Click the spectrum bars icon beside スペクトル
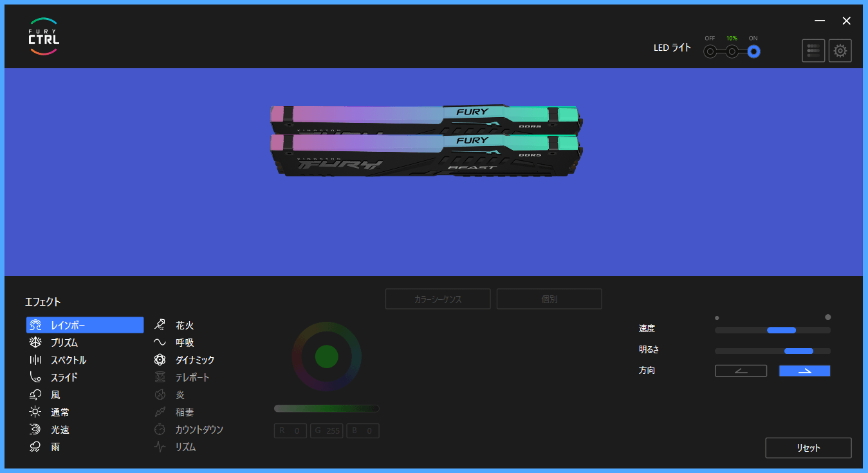 coord(36,360)
